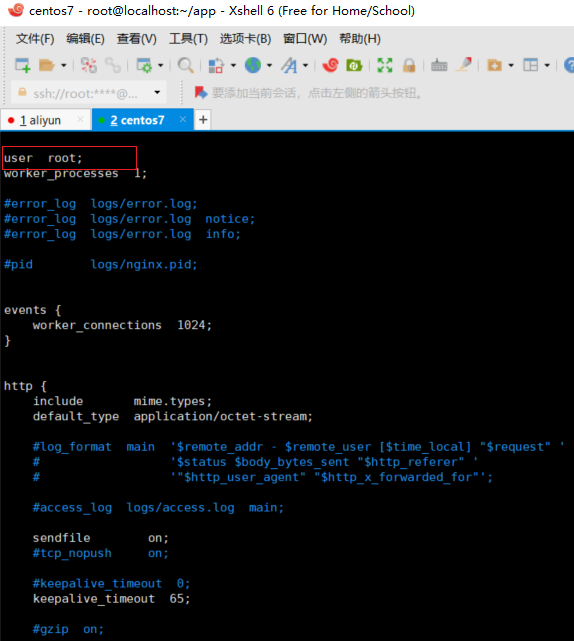Click the virtual keyboard toolbar icon
Screen dimensions: 574x641
coord(439,65)
